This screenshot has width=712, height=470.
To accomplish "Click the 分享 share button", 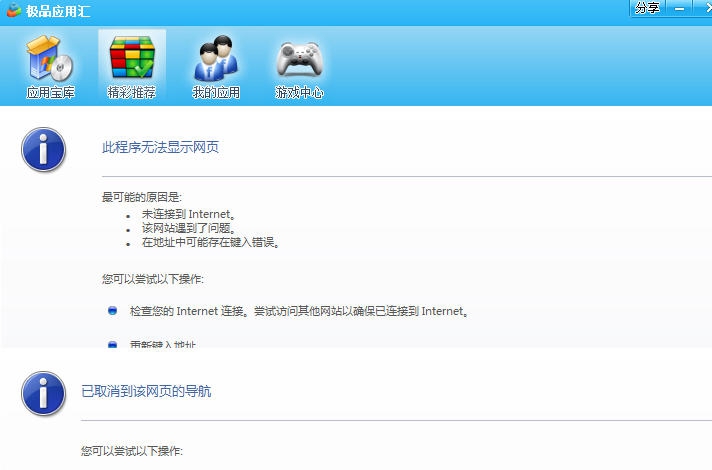I will (647, 8).
